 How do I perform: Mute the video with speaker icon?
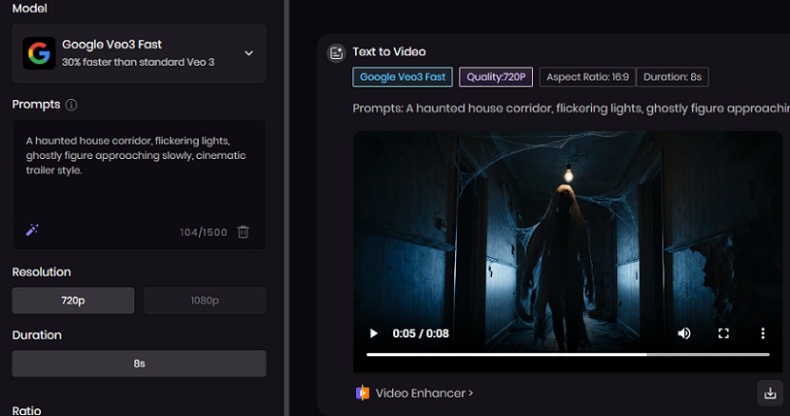(684, 333)
